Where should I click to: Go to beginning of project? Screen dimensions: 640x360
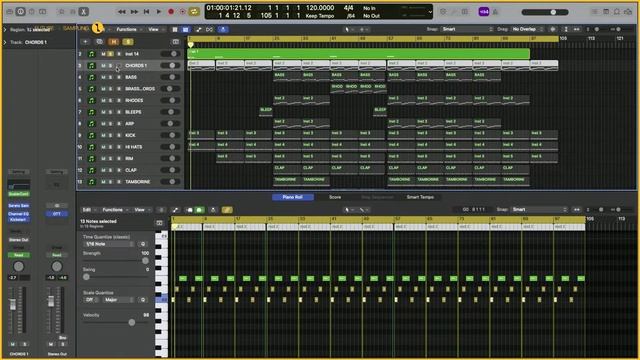pos(146,12)
